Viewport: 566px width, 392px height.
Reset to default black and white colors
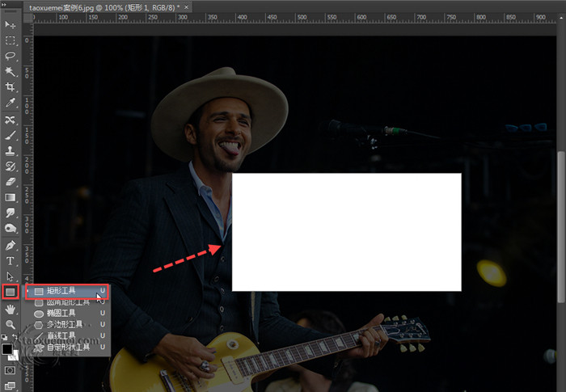[x=5, y=339]
